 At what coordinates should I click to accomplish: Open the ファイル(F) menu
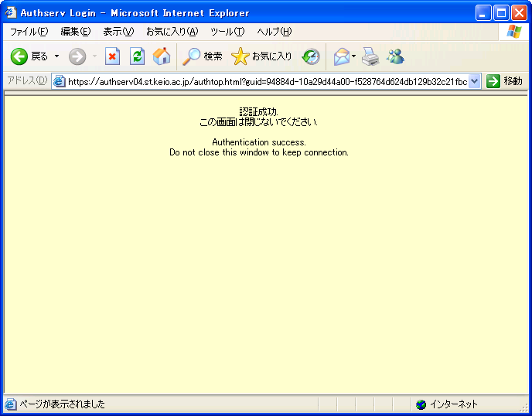click(28, 32)
